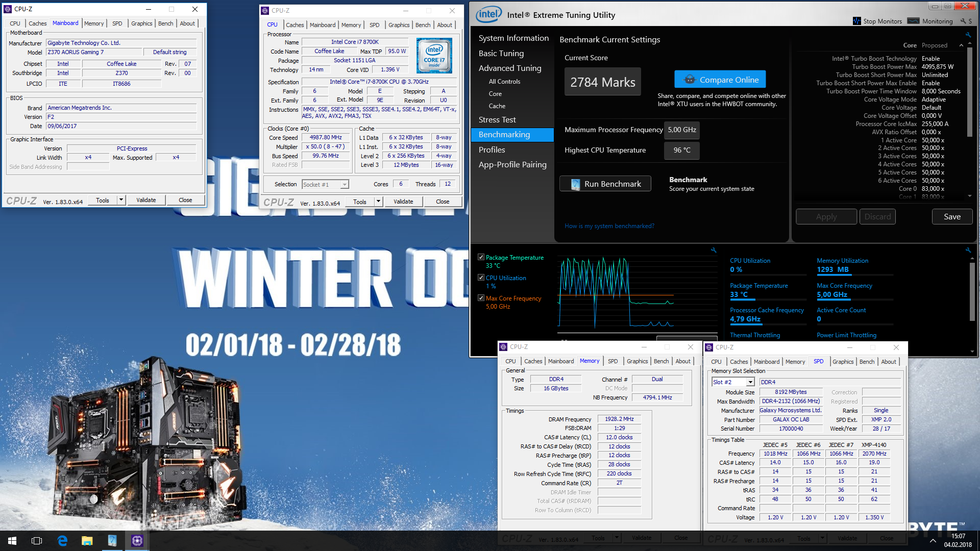This screenshot has width=980, height=551.
Task: Save the XTU profile with Save button
Action: click(952, 217)
